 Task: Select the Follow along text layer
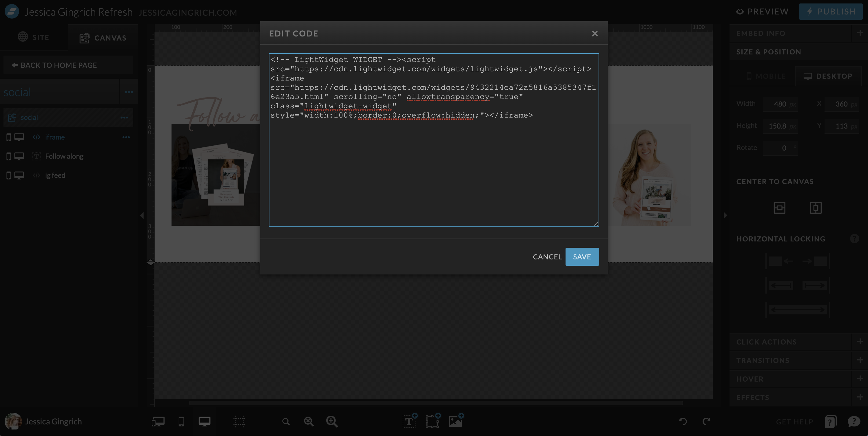coord(64,156)
